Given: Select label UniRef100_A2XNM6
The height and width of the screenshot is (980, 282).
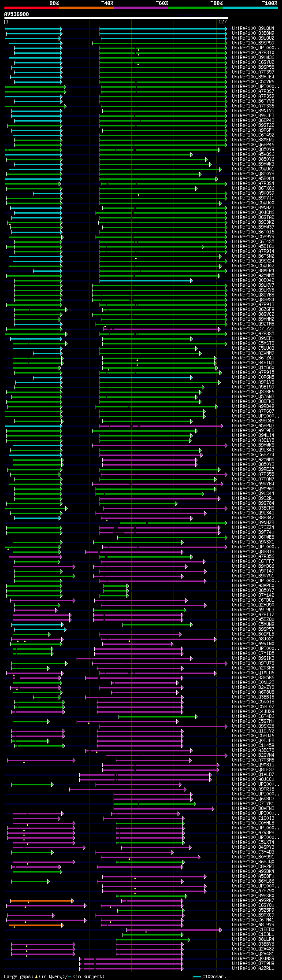Looking at the screenshot, I should (x=253, y=460).
